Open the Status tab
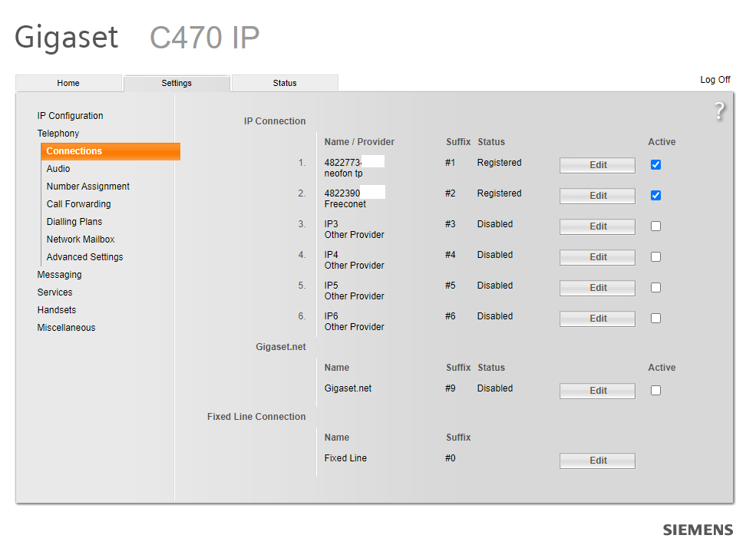756x555 pixels. [284, 83]
